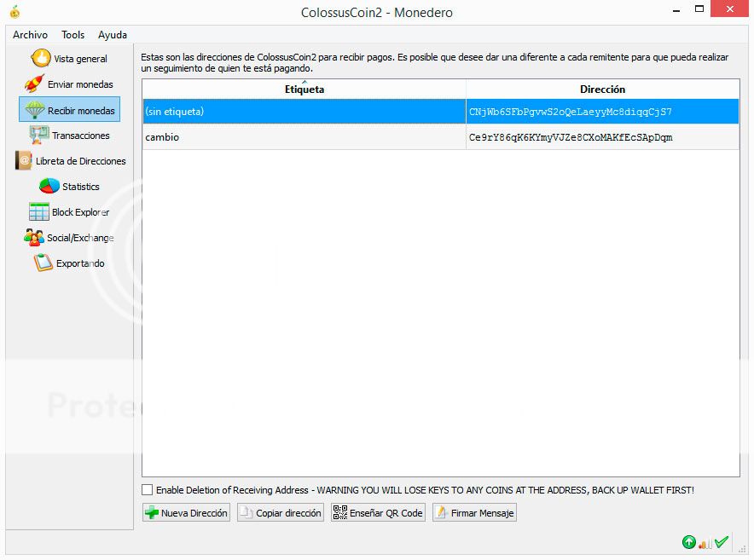Open the Block Explorer
Image resolution: width=754 pixels, height=560 pixels.
69,212
